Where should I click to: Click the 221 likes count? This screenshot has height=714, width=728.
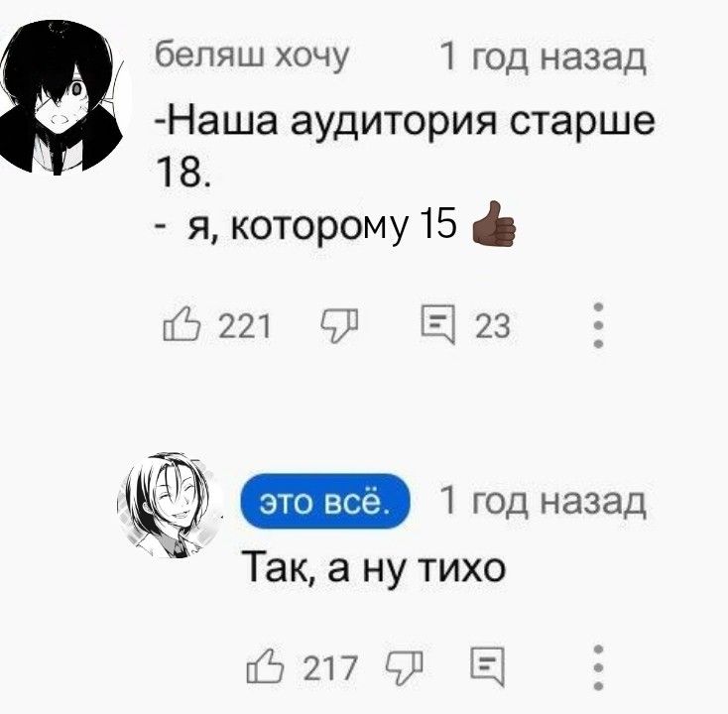point(244,326)
